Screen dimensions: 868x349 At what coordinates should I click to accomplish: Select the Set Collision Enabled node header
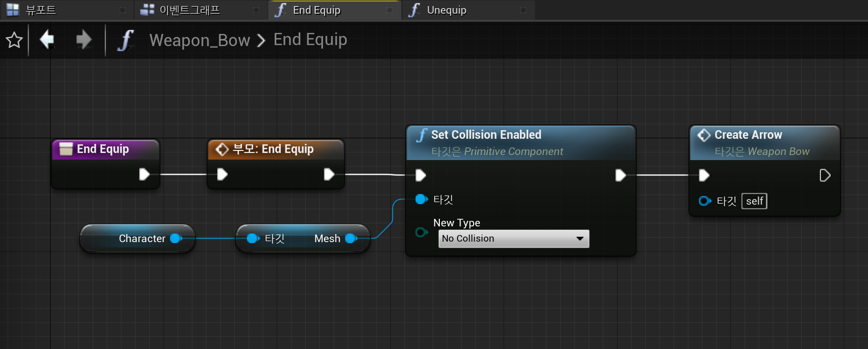[x=520, y=143]
